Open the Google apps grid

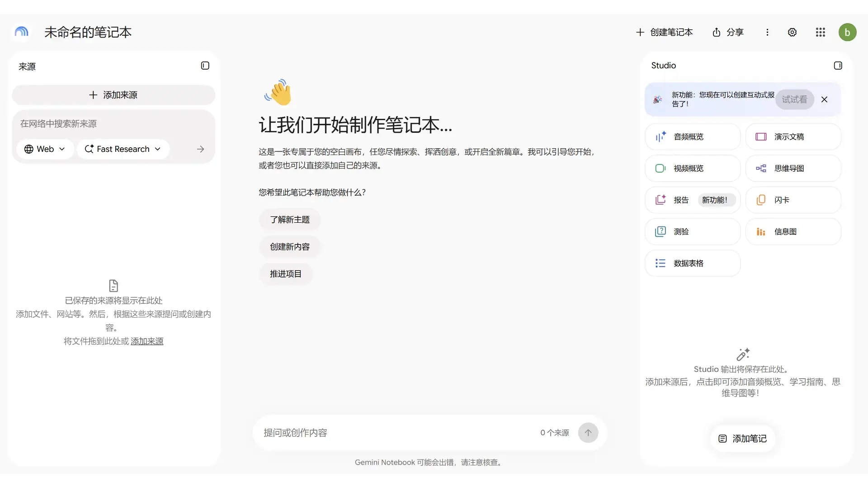820,32
